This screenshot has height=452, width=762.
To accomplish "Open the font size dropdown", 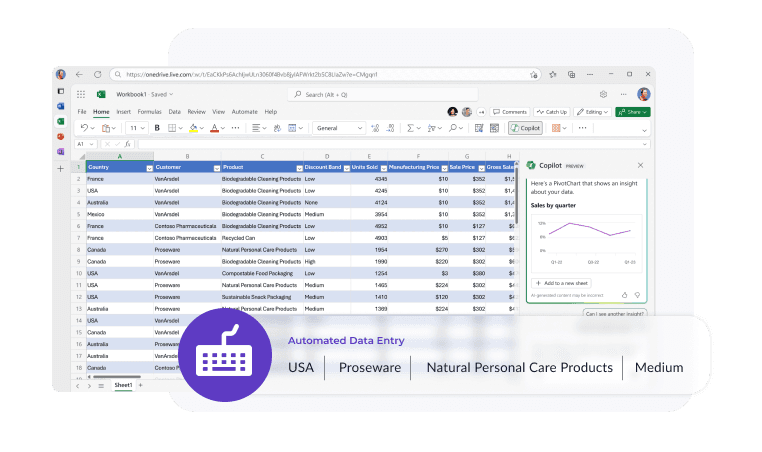I will [138, 128].
